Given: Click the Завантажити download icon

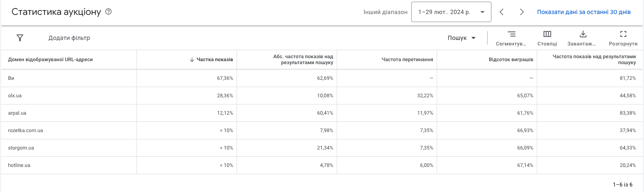Looking at the screenshot, I should (583, 34).
